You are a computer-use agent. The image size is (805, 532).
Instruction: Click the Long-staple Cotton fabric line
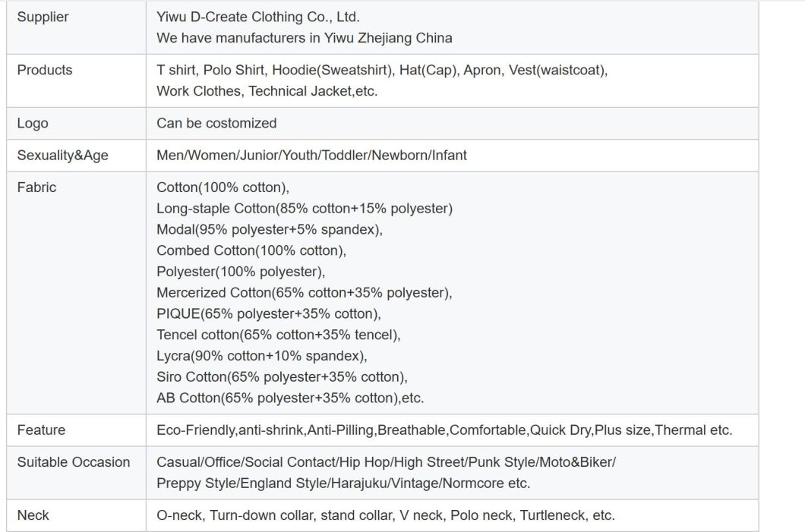point(305,209)
